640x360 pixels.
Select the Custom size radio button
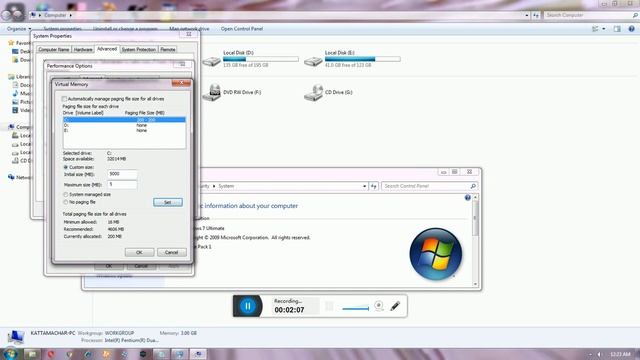(65, 167)
